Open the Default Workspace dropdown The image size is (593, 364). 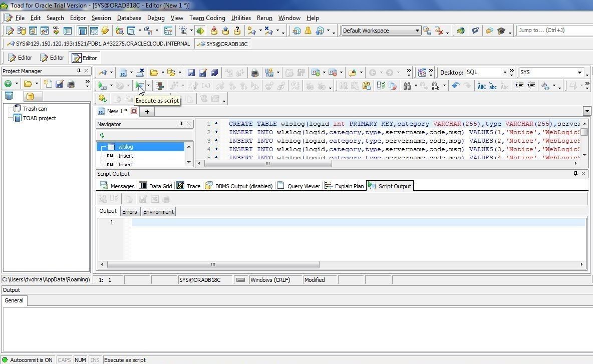(x=417, y=31)
